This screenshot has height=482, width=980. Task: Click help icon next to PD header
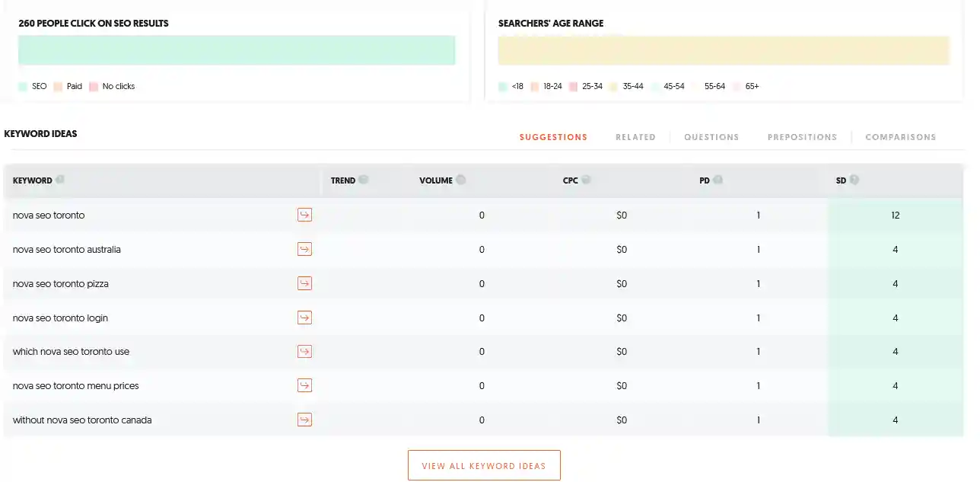(x=717, y=180)
